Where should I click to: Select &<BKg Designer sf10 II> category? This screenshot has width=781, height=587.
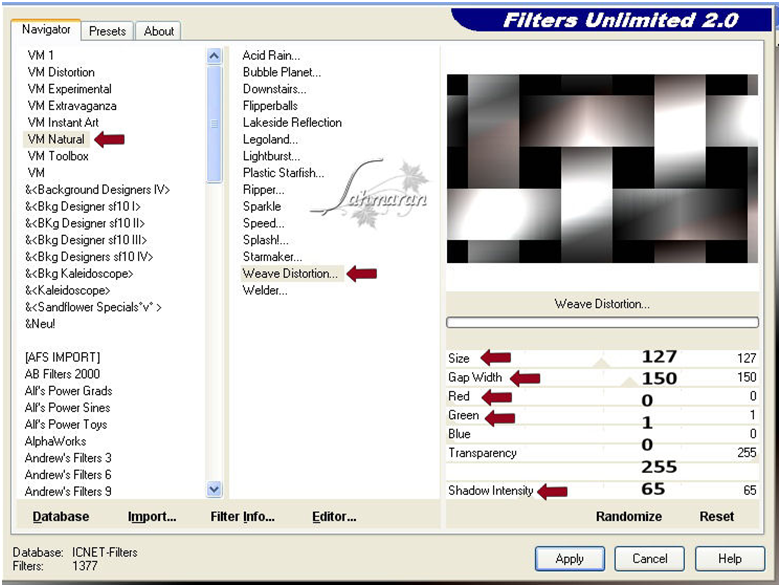(x=85, y=223)
